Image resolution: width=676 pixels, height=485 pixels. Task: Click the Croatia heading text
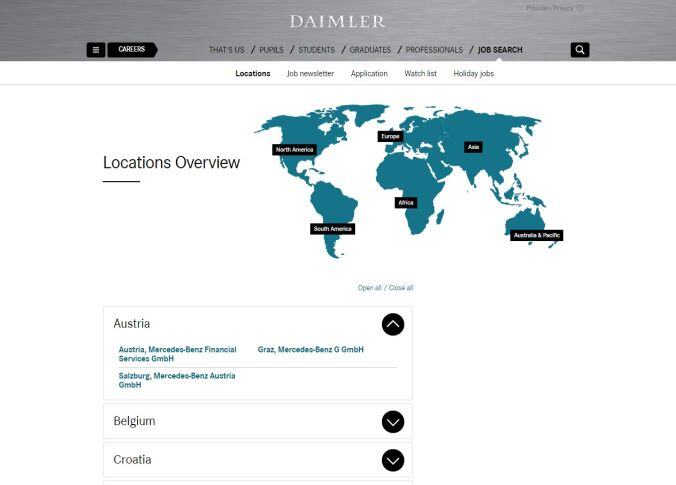[132, 460]
